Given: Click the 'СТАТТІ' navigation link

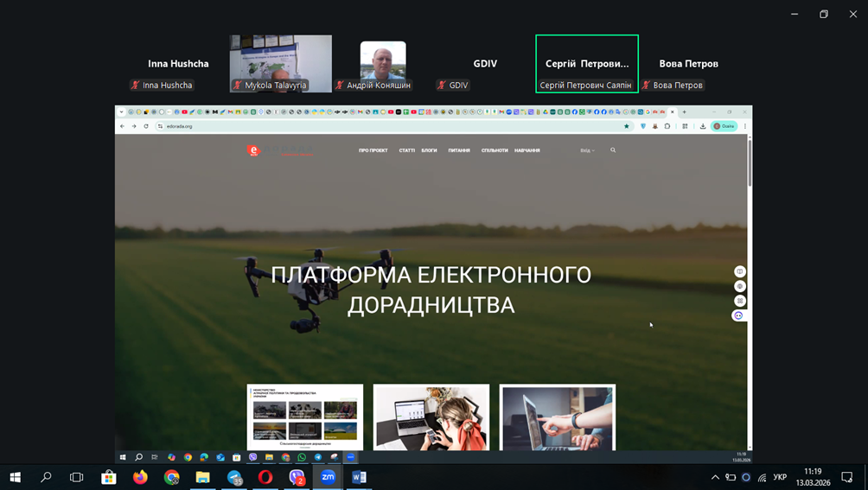Looking at the screenshot, I should pos(406,150).
